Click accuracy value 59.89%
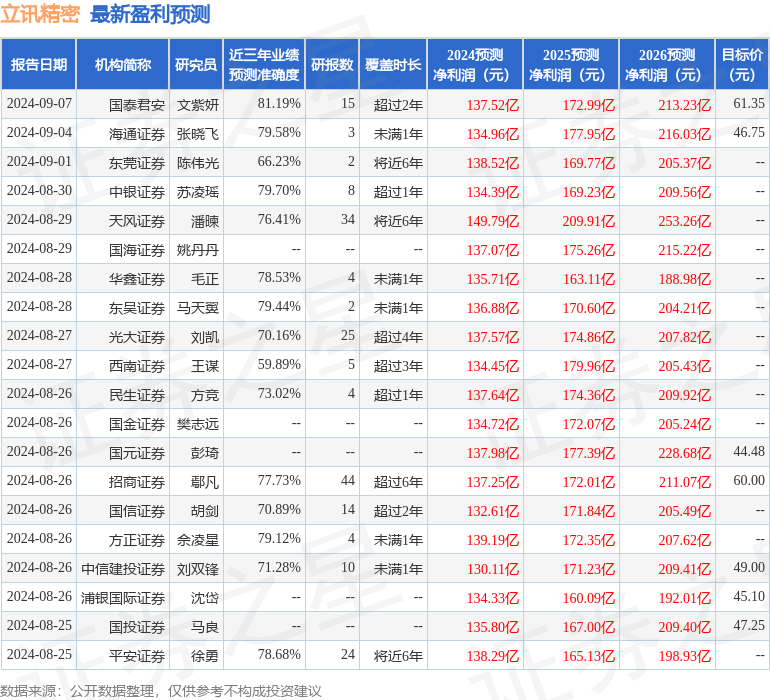 tap(279, 364)
